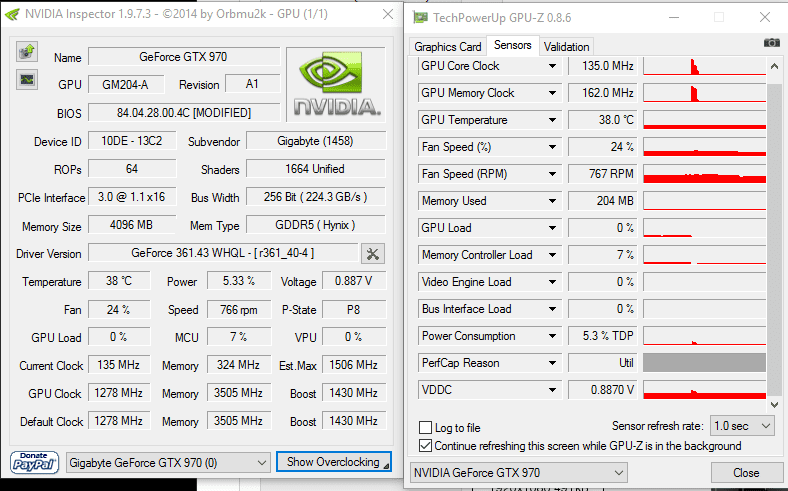Click the GDDR5 ( Hynix ) memory type value

[x=316, y=225]
